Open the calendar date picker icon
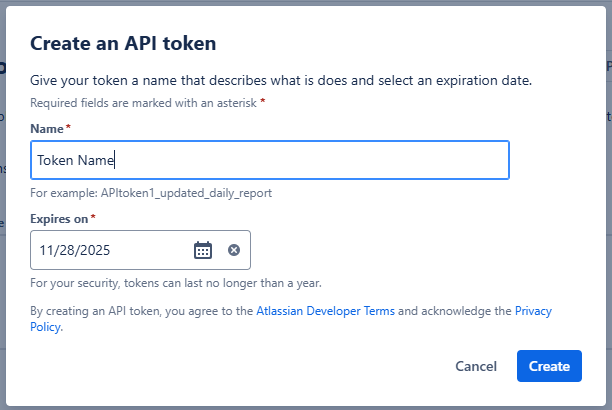Viewport: 612px width, 410px height. [203, 250]
